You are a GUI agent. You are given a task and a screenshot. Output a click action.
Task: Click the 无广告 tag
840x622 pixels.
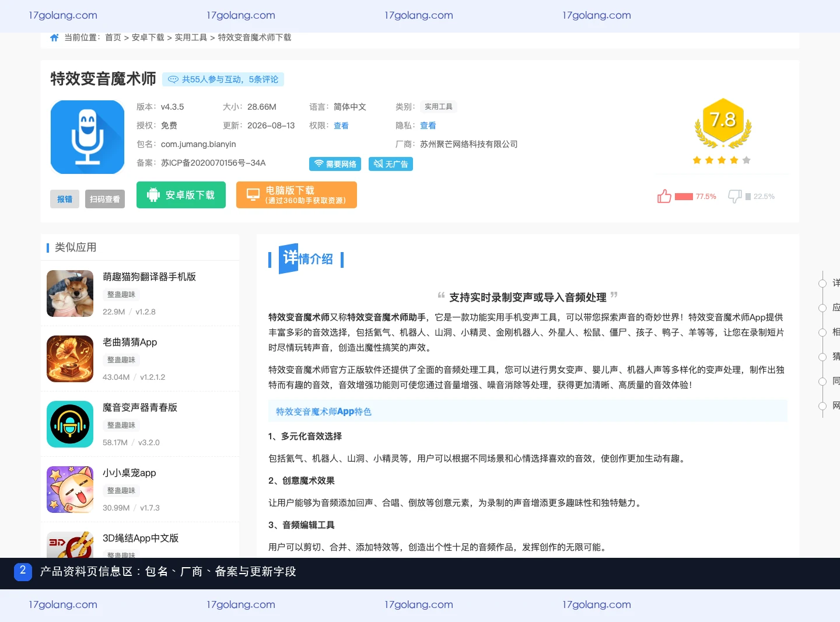(391, 164)
